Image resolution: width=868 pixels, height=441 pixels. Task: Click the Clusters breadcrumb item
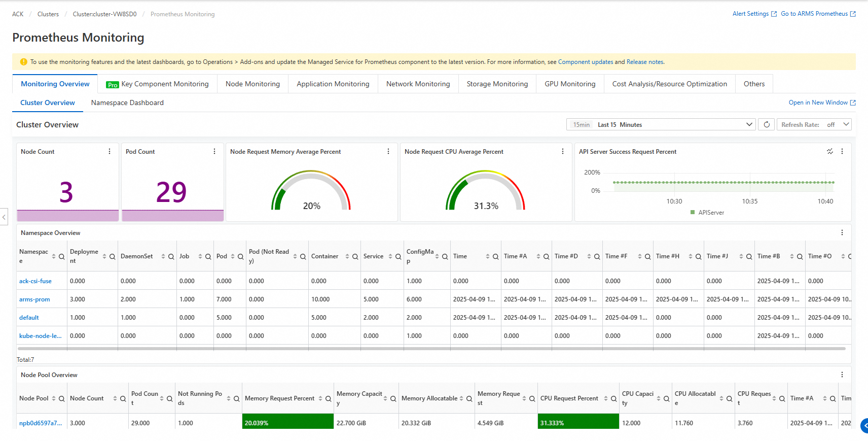[x=48, y=14]
